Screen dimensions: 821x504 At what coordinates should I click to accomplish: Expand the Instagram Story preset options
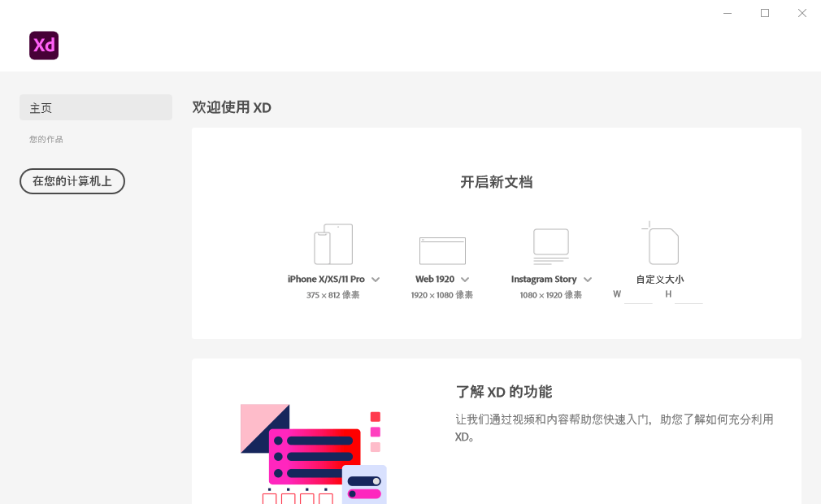click(587, 279)
